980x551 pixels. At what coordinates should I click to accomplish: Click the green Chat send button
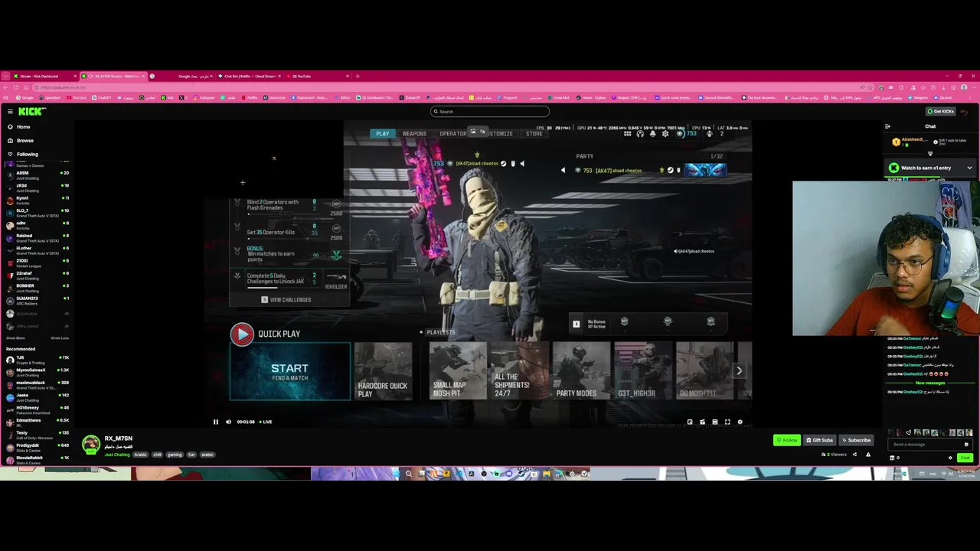click(x=965, y=458)
